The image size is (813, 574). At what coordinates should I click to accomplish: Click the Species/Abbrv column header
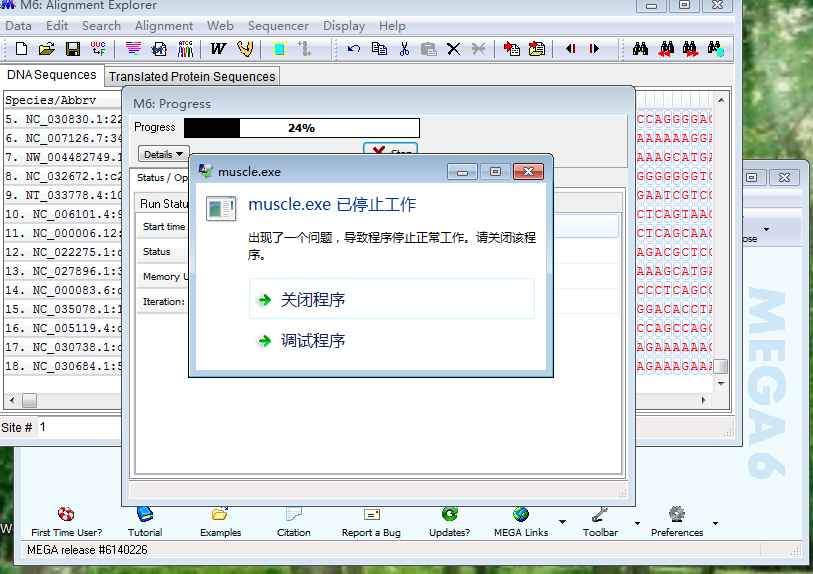pyautogui.click(x=63, y=100)
